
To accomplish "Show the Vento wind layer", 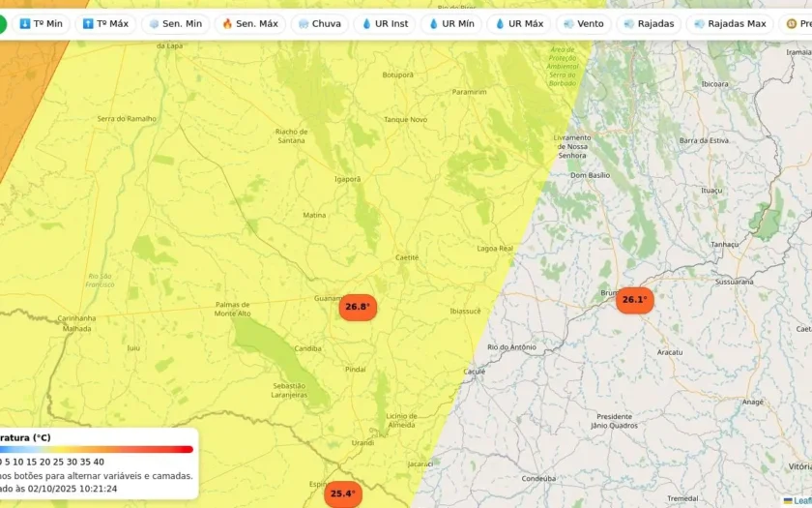I will (584, 24).
